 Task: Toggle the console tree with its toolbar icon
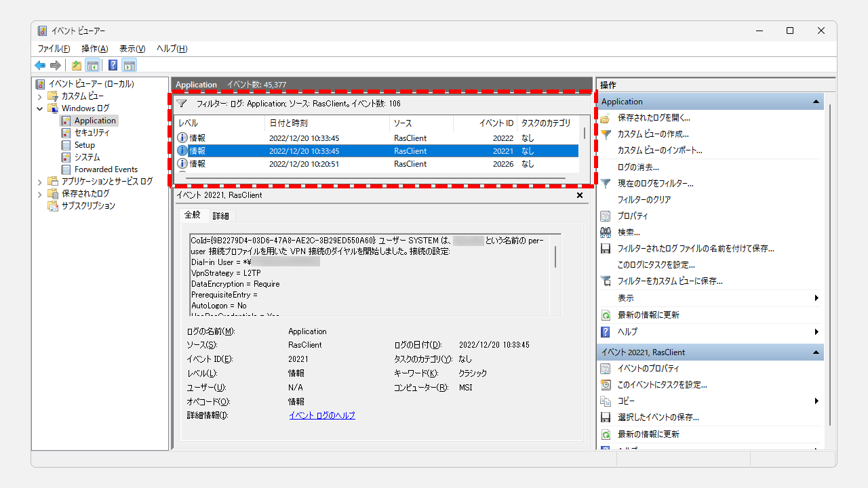[92, 64]
